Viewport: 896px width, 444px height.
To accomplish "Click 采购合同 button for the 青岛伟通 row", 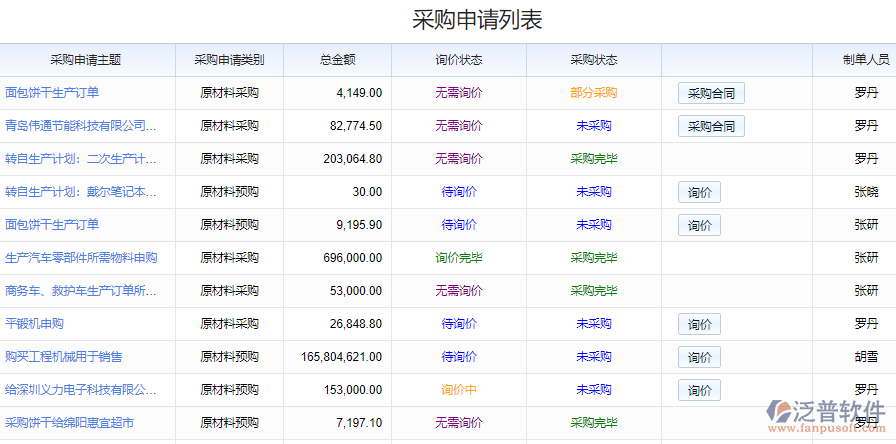I will coord(711,126).
